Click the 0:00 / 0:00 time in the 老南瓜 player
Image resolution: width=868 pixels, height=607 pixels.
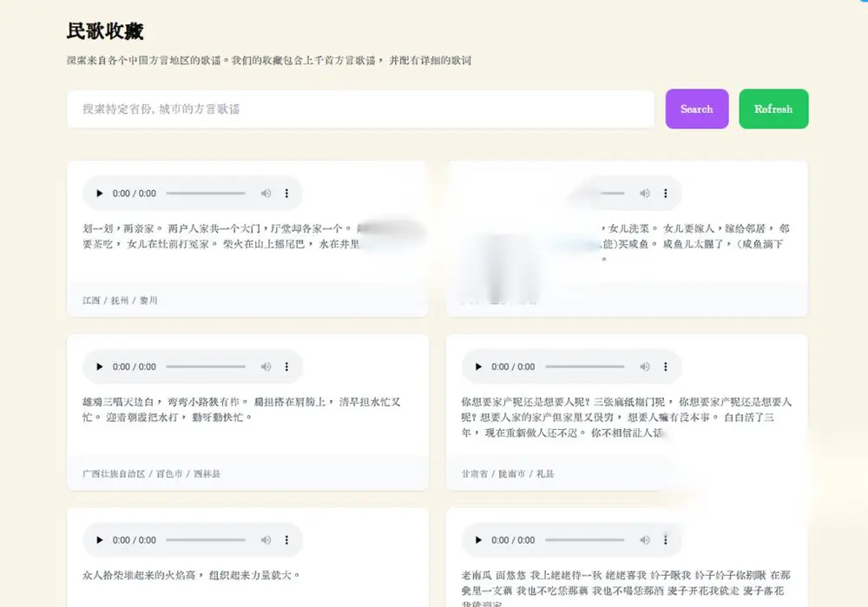pyautogui.click(x=513, y=540)
